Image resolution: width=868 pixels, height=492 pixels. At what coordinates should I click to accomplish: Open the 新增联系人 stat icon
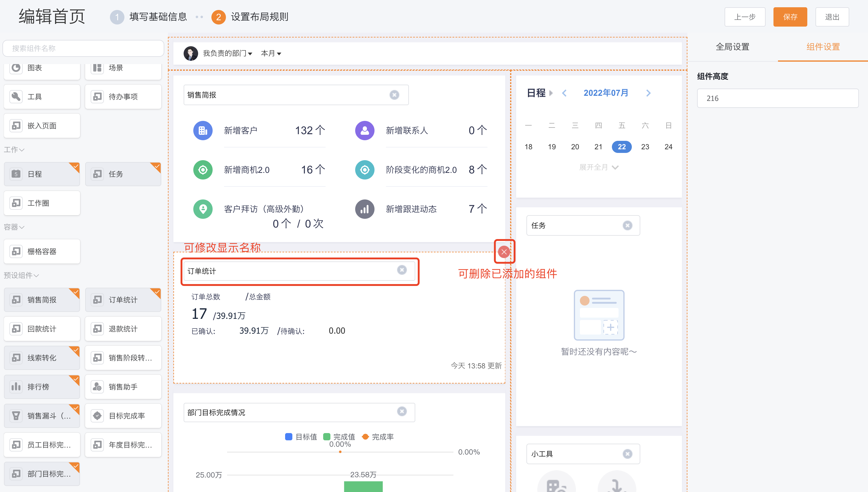pyautogui.click(x=365, y=131)
